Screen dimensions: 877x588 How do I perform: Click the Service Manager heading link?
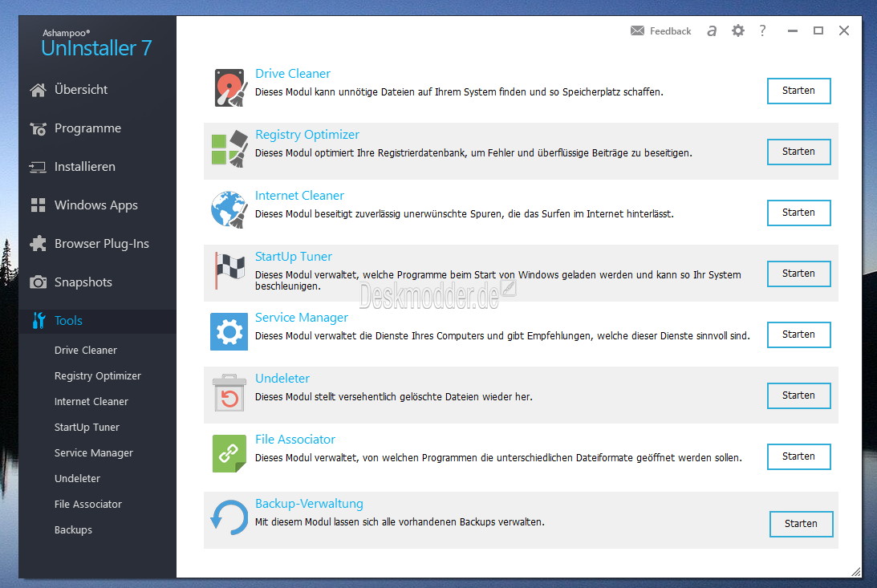coord(302,318)
